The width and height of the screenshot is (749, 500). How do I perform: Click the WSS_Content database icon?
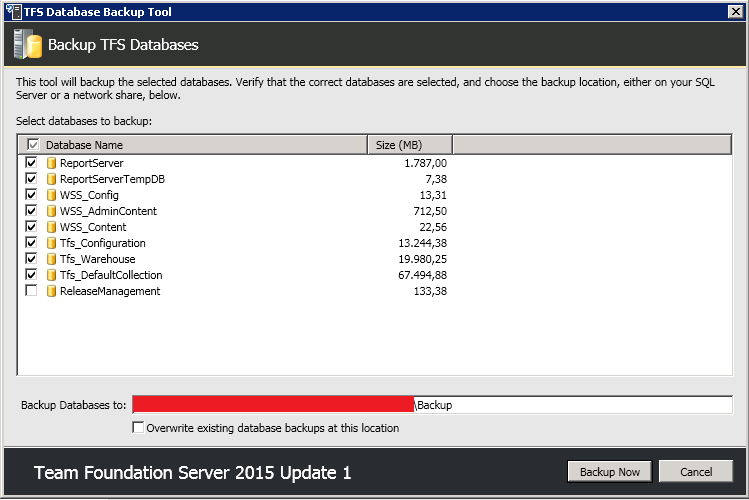point(52,227)
